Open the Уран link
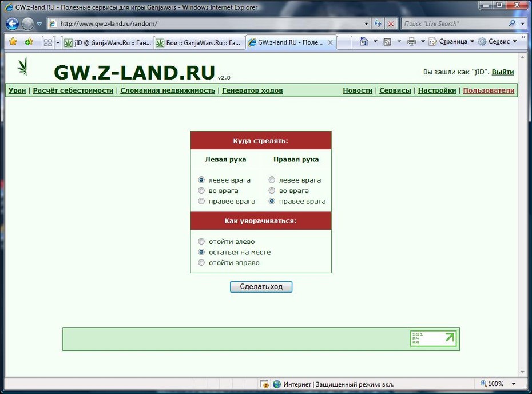Screen dimensions: 532x394 point(17,90)
